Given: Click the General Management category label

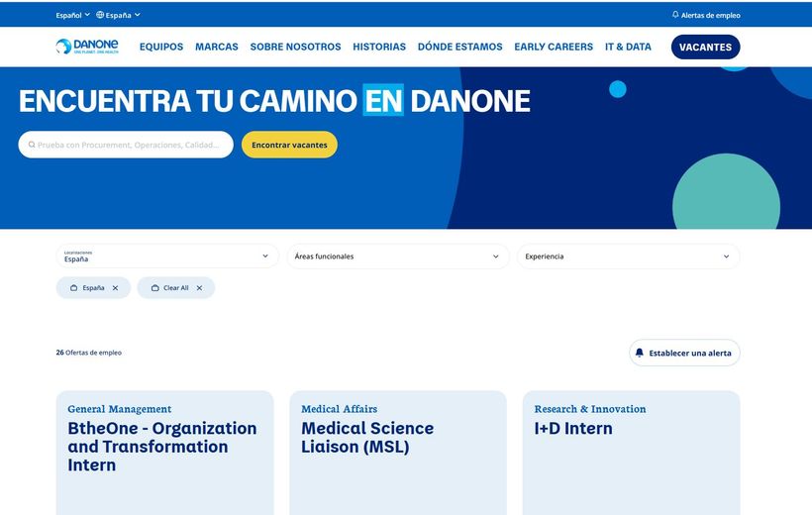Looking at the screenshot, I should click(x=119, y=409).
